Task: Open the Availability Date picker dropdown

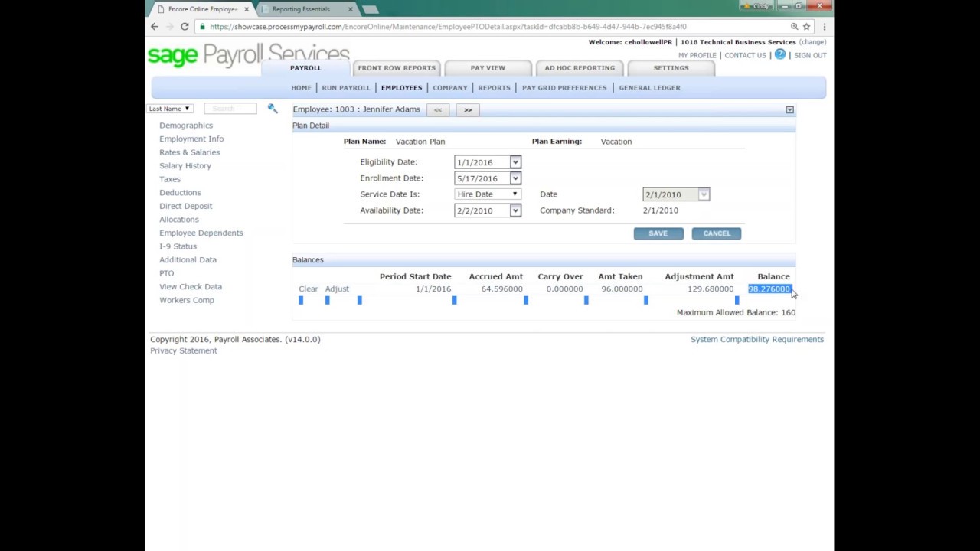Action: [515, 210]
